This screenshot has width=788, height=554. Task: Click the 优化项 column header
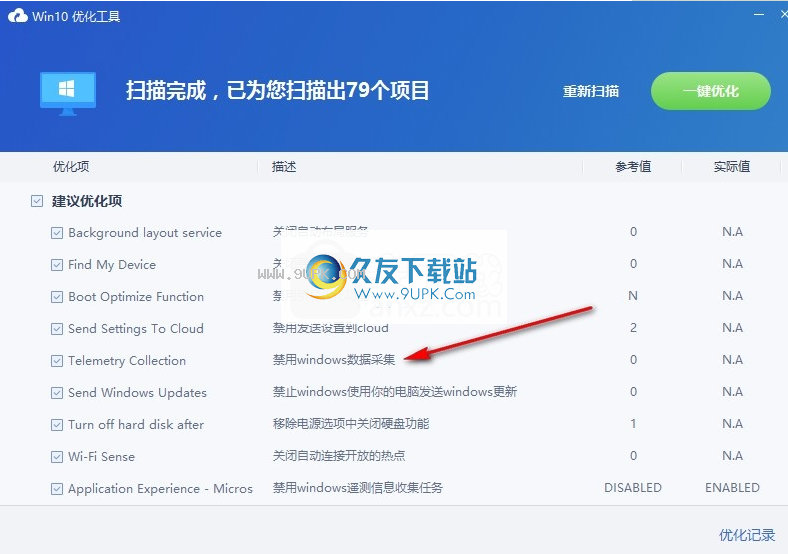(x=71, y=166)
